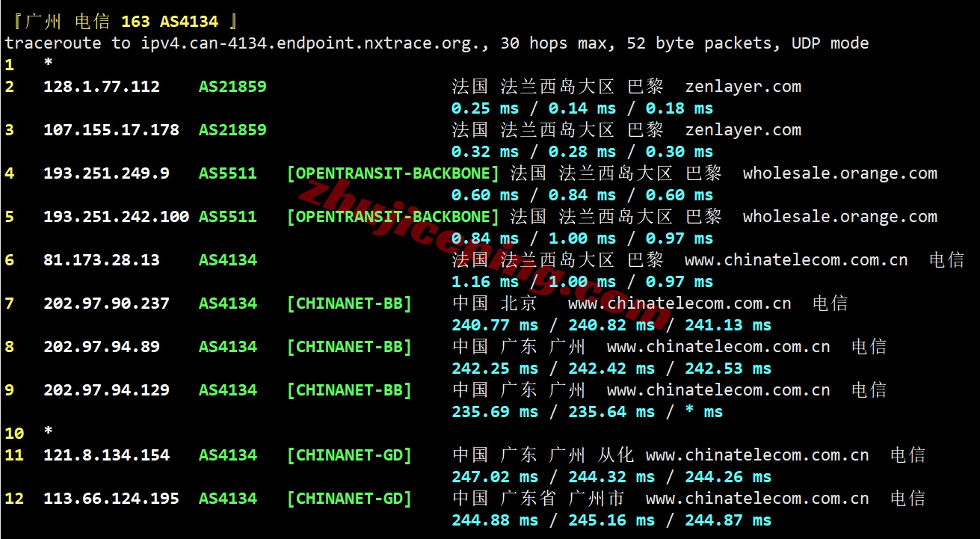
Task: Click the "中国 广东省 广州市" location
Action: [539, 499]
